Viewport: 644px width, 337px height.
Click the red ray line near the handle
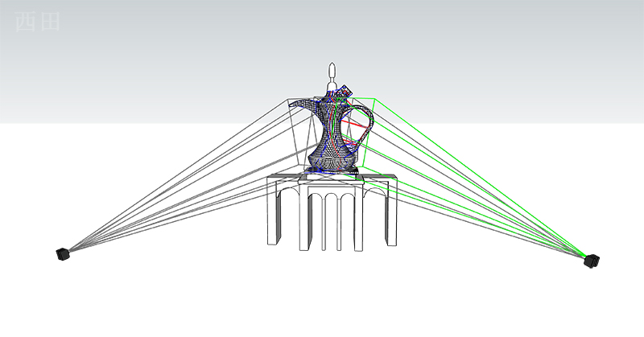(x=353, y=124)
